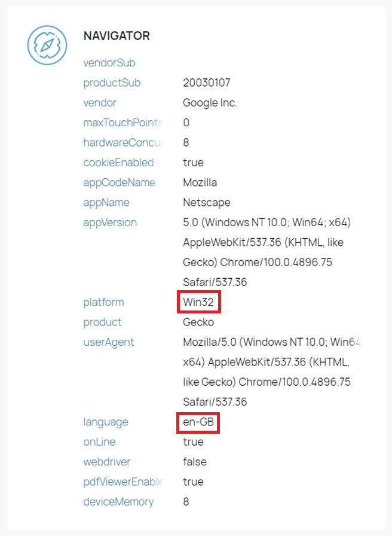Click the productSub value 20030107
This screenshot has width=392, height=536.
(207, 83)
